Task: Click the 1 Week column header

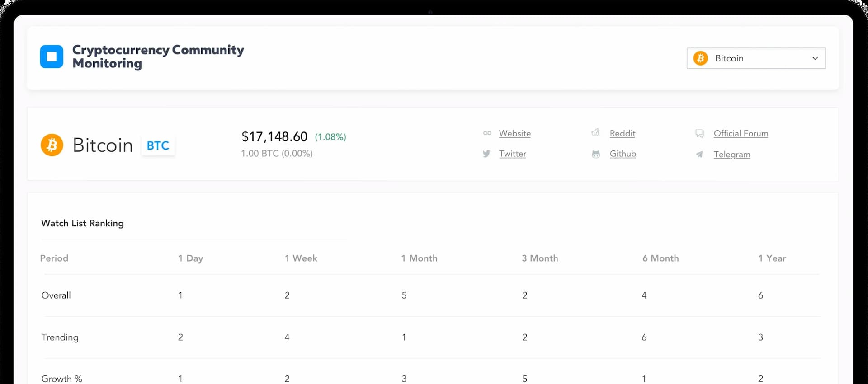Action: [x=301, y=258]
